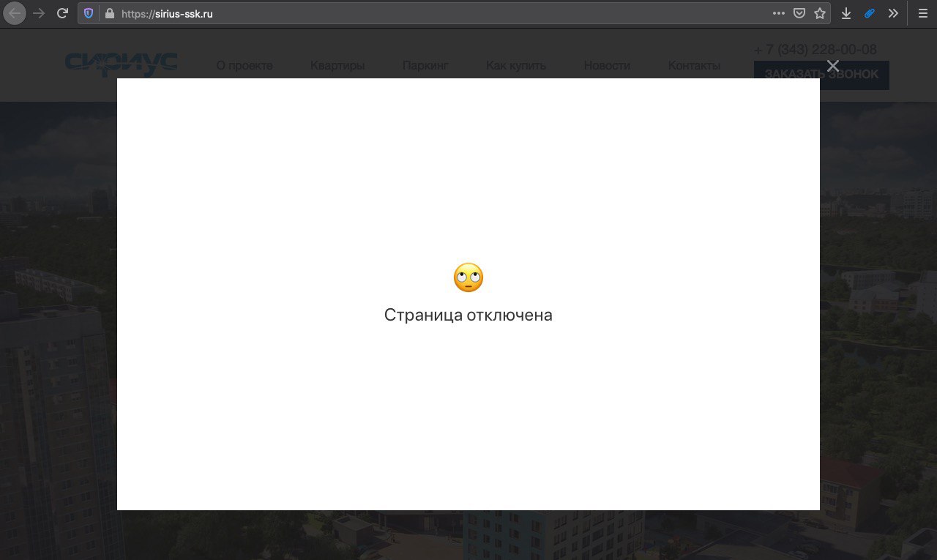Open the downloads panel
Image resolution: width=937 pixels, height=560 pixels.
(846, 13)
